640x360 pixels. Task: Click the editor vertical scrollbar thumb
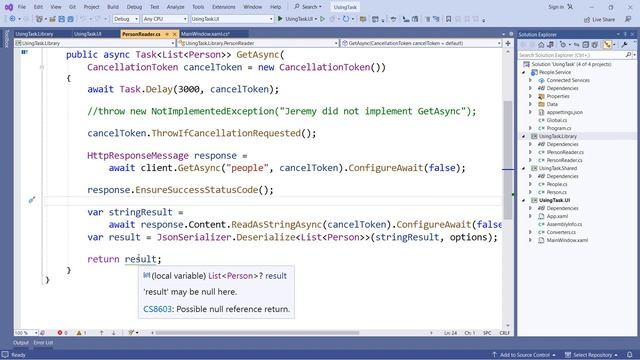coord(508,160)
